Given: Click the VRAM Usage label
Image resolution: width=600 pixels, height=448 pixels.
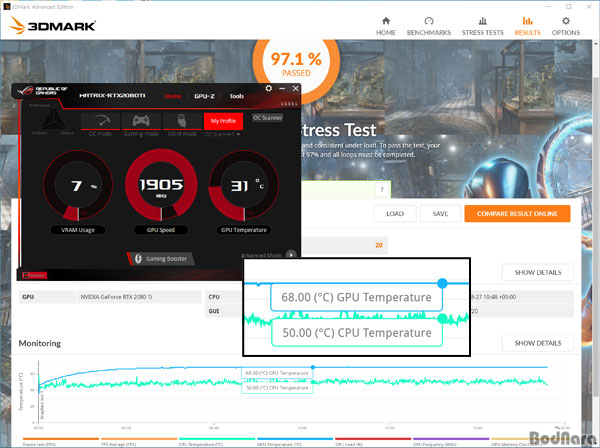Looking at the screenshot, I should (78, 230).
